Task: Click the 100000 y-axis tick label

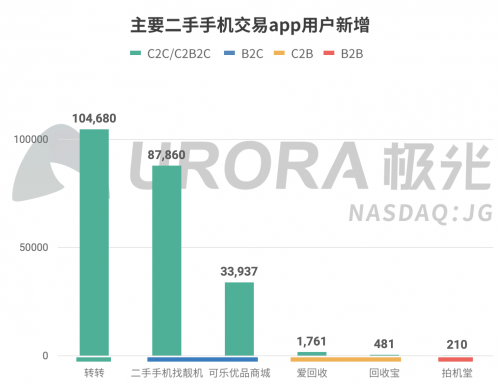Action: pyautogui.click(x=31, y=139)
